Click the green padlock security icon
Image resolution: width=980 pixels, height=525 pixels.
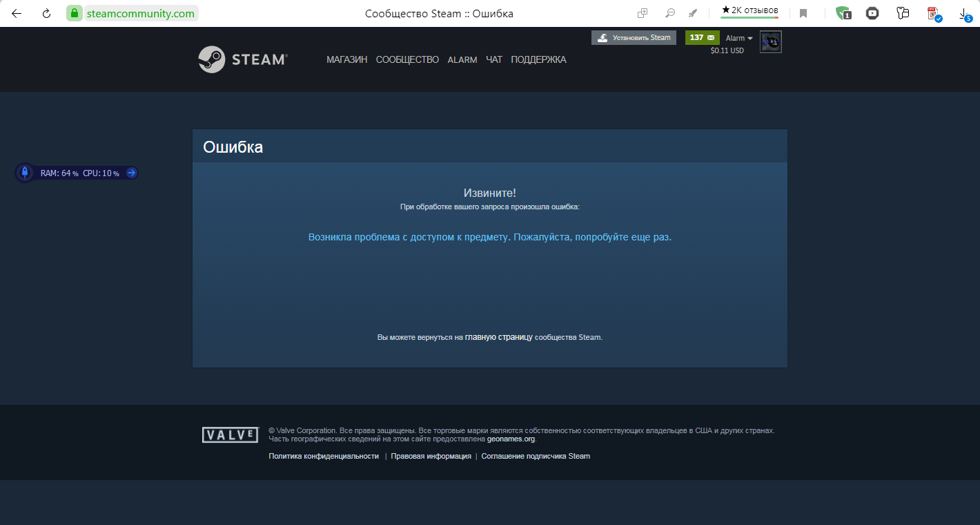point(75,13)
